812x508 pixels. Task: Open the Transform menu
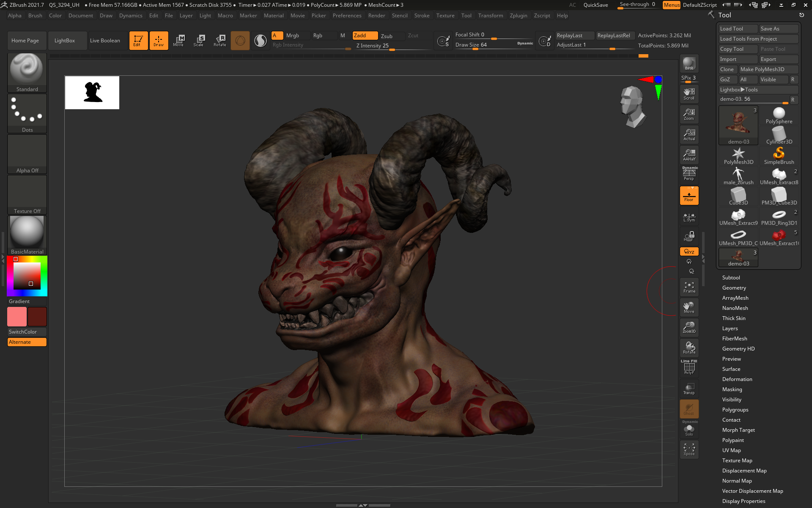pos(491,16)
